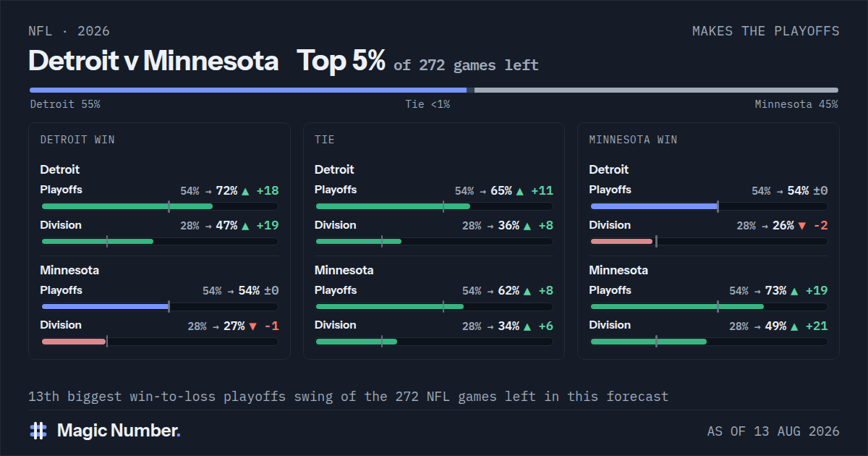Click the Top 5% ranking text
Viewport: 868px width, 456px height.
coord(341,61)
